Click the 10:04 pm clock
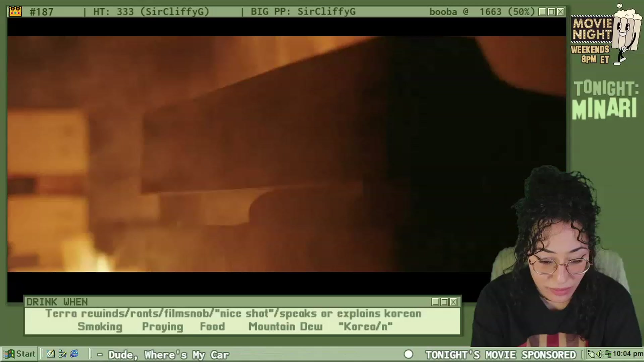The width and height of the screenshot is (644, 362). click(628, 354)
